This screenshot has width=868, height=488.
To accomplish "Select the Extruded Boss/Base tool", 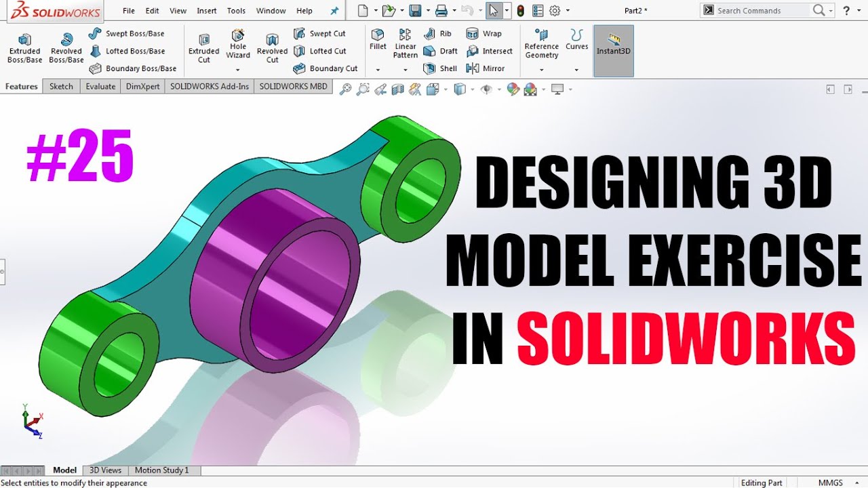I will pos(25,49).
